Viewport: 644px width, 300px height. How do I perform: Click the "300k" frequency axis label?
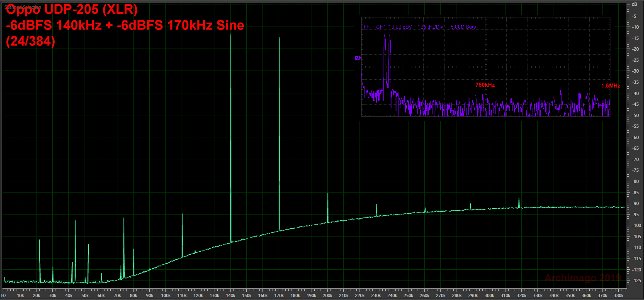tap(489, 296)
